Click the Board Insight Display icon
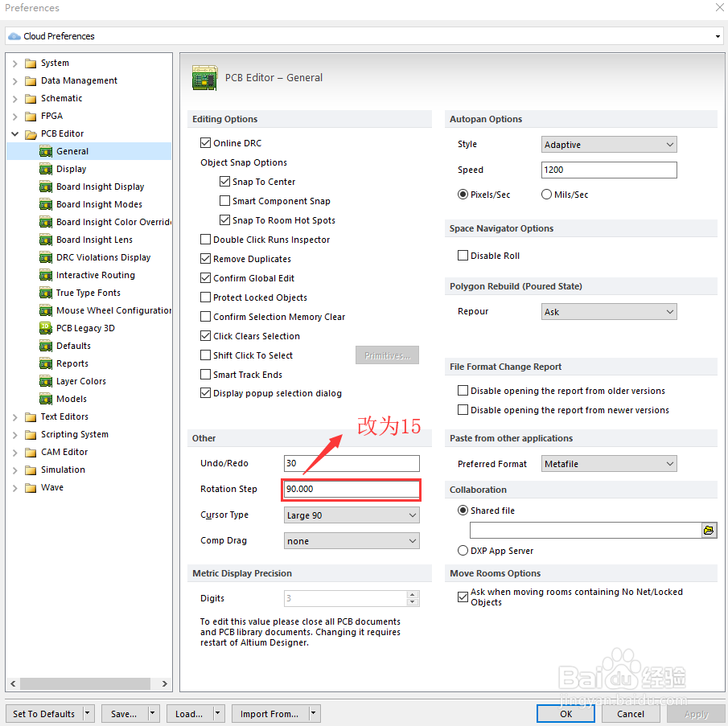The width and height of the screenshot is (728, 726). click(46, 187)
